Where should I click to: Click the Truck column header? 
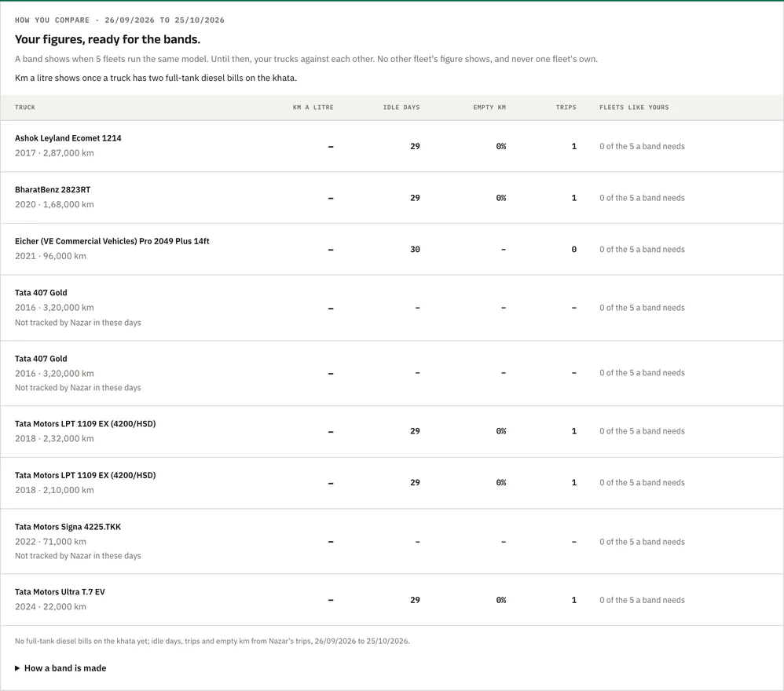tap(25, 108)
